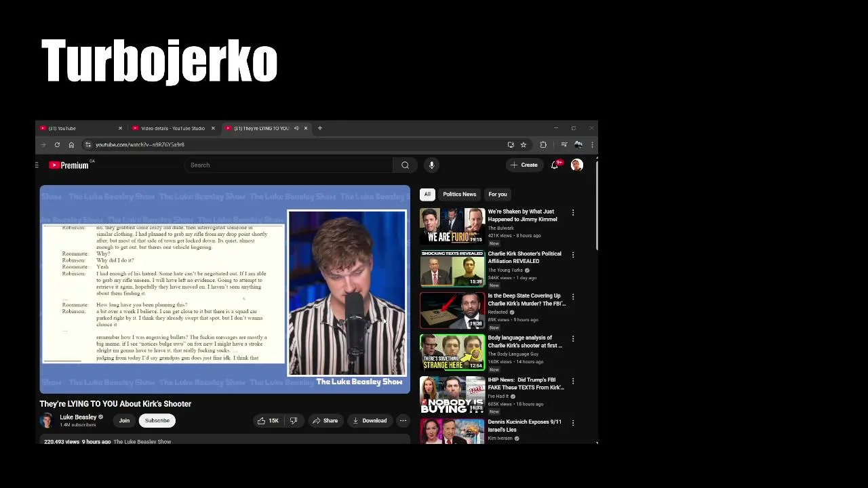868x488 pixels.
Task: Open Charlie Kirk Shooter's Political Affiliation video title
Action: [525, 258]
